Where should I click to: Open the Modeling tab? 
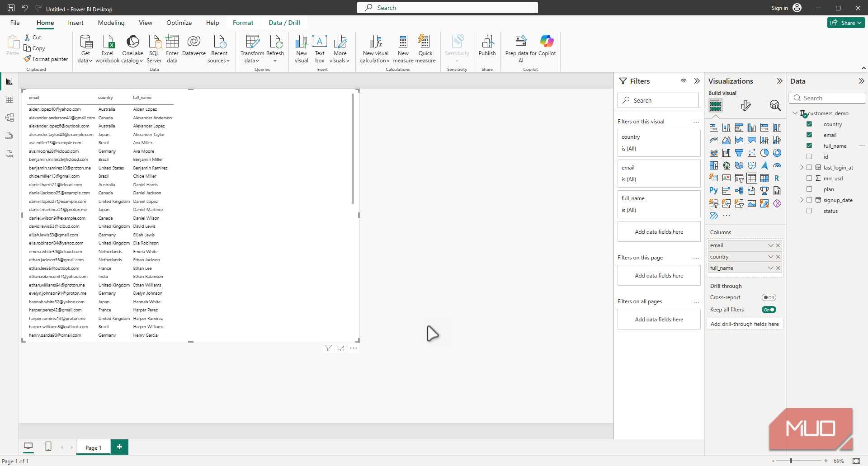[111, 23]
